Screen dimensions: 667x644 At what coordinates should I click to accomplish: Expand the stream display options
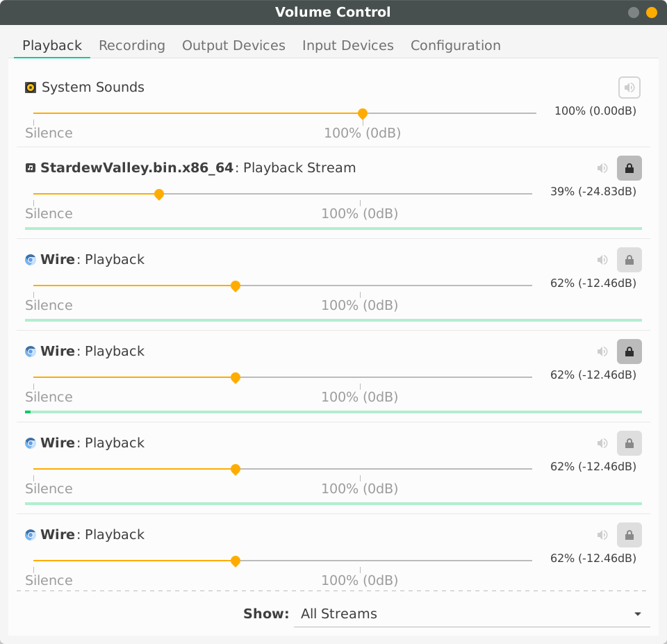[637, 613]
